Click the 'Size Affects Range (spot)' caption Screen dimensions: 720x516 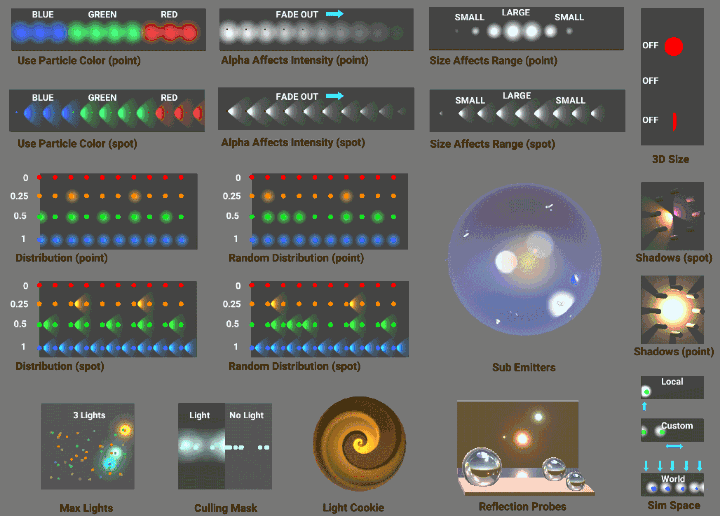click(492, 144)
